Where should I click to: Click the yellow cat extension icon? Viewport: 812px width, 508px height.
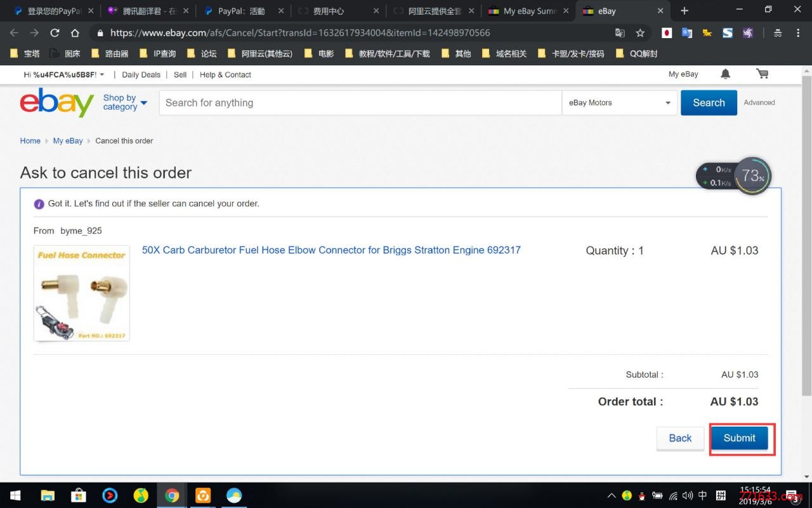[707, 33]
